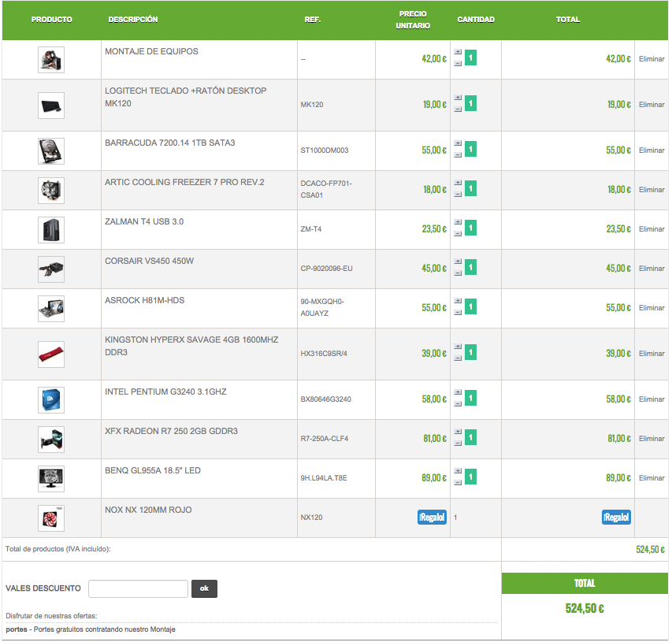
Task: Remove Zalman T4 USB 3.0 item
Action: [652, 229]
